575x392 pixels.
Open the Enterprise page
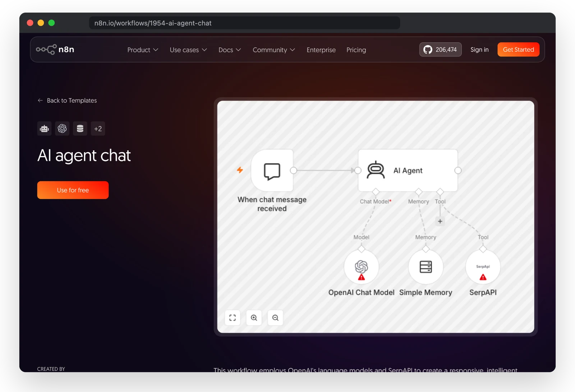coord(321,50)
